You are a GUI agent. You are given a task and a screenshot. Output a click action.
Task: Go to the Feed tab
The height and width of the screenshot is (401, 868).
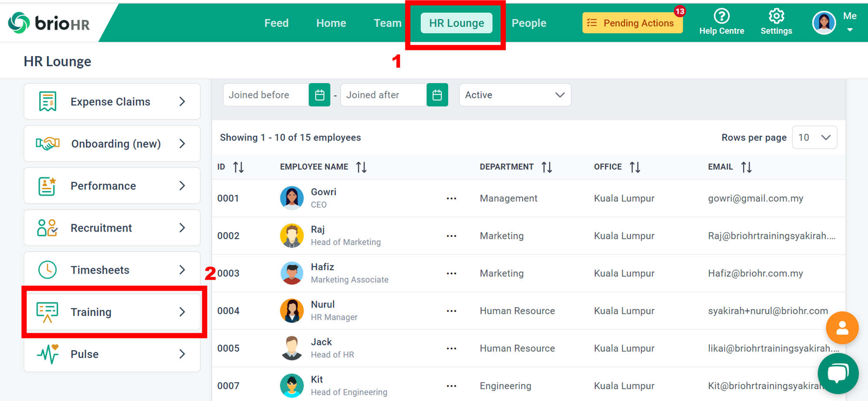276,23
